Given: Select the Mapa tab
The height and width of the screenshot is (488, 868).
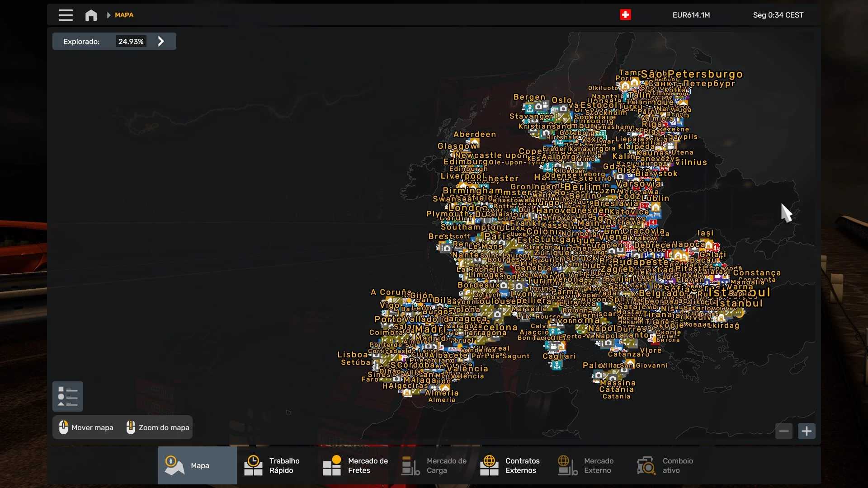Looking at the screenshot, I should tap(197, 465).
